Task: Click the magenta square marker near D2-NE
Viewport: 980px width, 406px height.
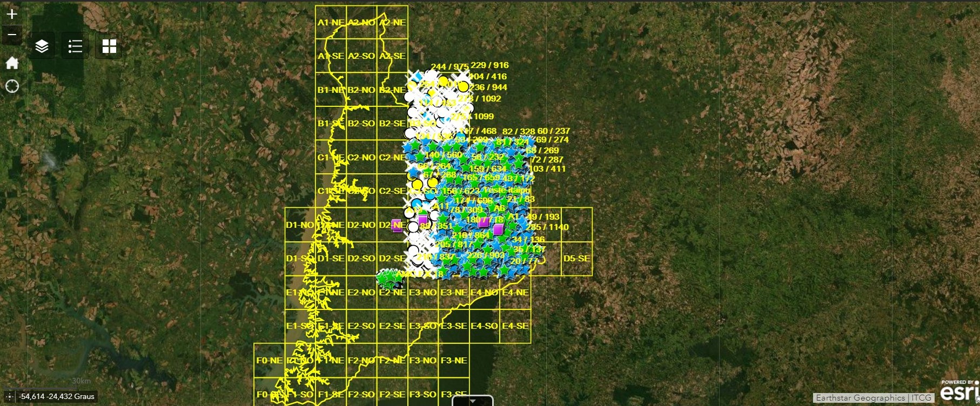Action: pos(397,225)
